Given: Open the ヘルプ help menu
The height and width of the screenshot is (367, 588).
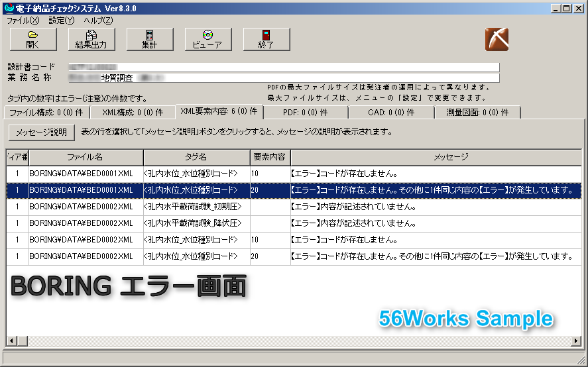Looking at the screenshot, I should [x=97, y=21].
